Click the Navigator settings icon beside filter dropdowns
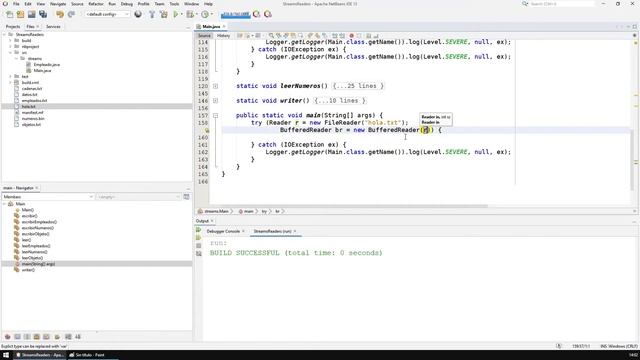The height and width of the screenshot is (360, 640). (187, 197)
